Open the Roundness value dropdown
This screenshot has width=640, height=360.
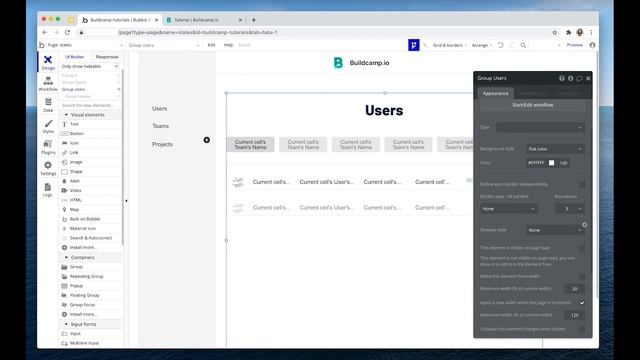click(570, 209)
